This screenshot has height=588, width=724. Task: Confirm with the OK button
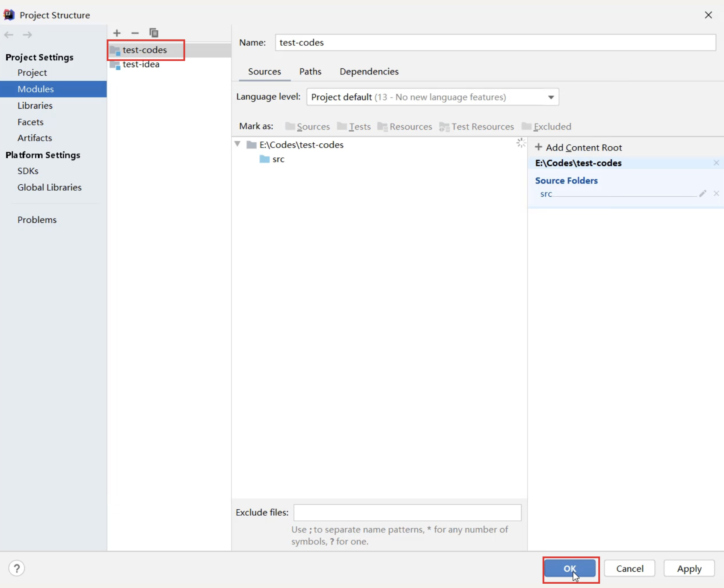(570, 568)
